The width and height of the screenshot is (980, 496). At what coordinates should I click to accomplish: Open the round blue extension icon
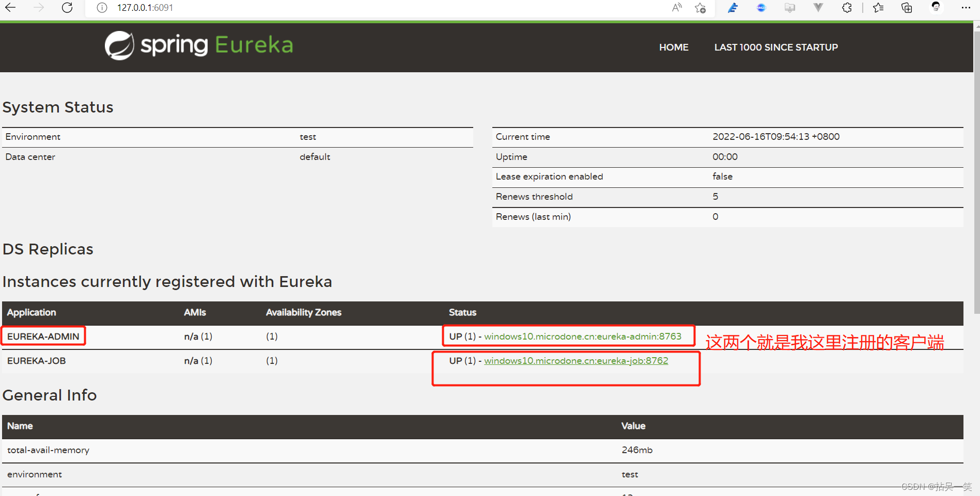point(761,8)
